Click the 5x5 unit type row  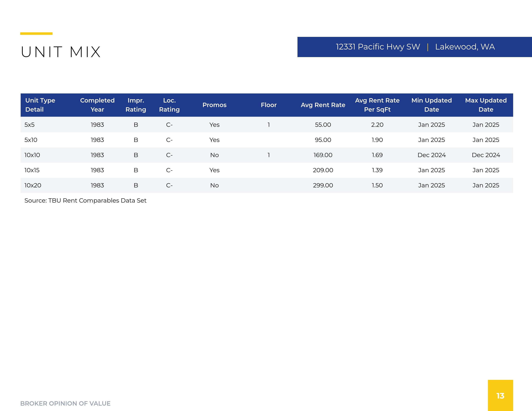[x=29, y=125]
